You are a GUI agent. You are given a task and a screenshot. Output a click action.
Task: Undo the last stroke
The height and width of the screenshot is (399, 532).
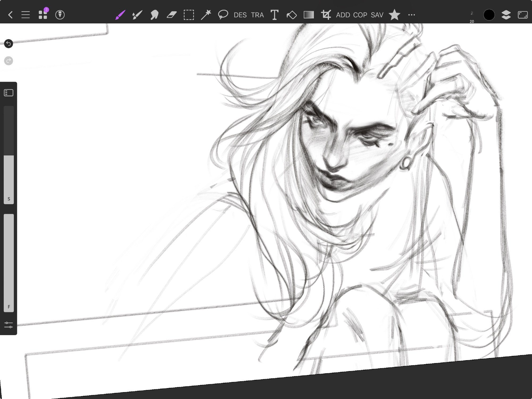point(9,43)
